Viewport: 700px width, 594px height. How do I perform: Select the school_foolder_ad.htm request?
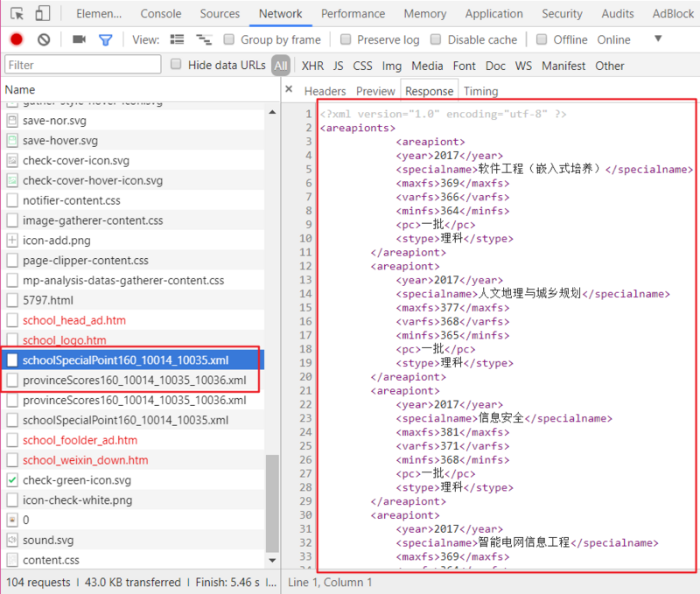pos(133,440)
